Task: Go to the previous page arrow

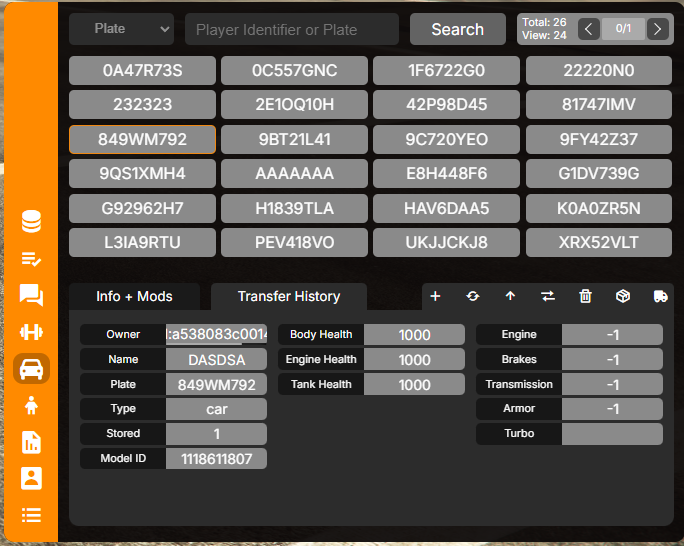Action: [589, 29]
